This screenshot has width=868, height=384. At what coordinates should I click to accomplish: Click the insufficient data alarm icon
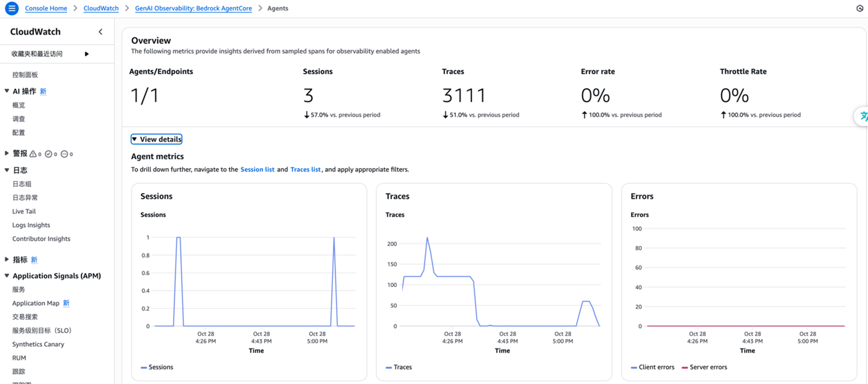coord(64,154)
